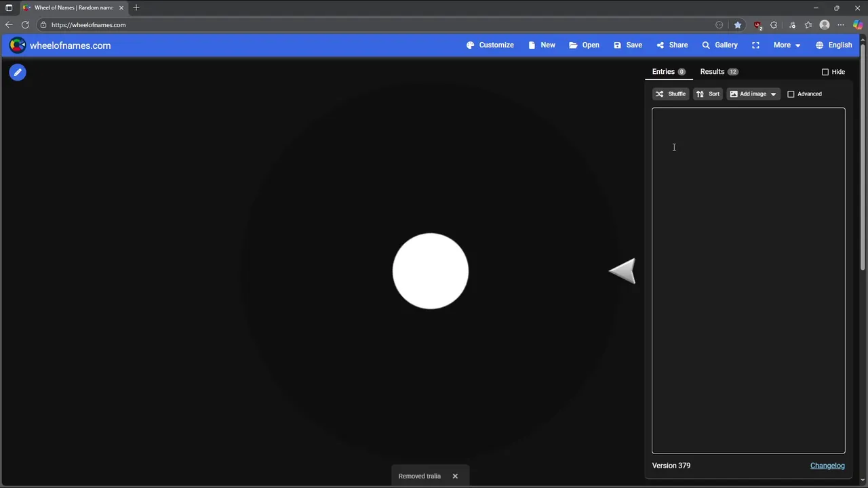Screen dimensions: 868x488
Task: Click the white wheel pointer arrow
Action: click(622, 271)
